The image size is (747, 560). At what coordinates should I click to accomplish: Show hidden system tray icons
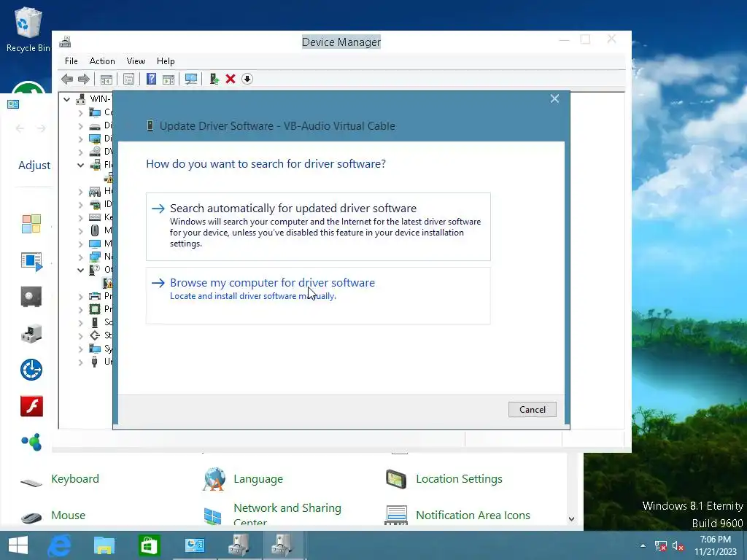tap(643, 546)
